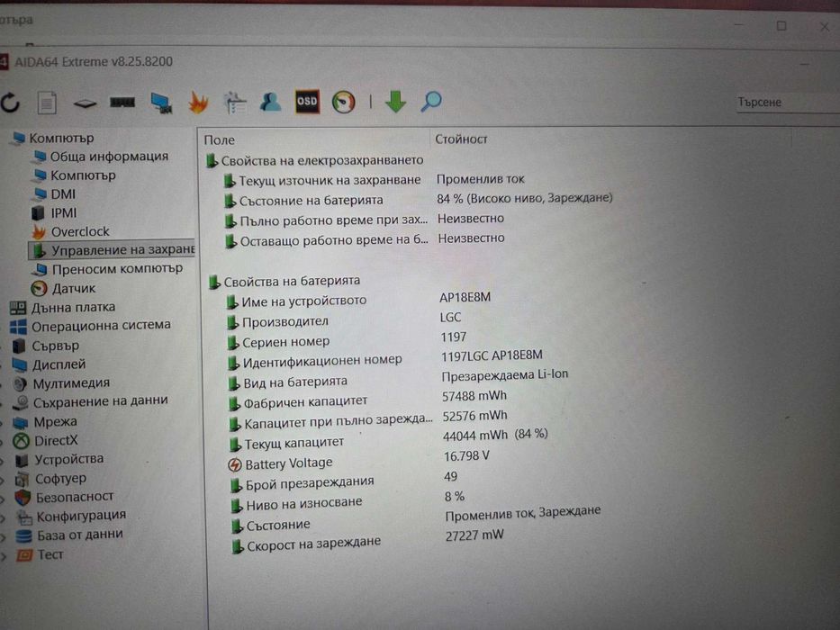Viewport: 840px width, 630px height.
Task: Open Преносим компютър tree item
Action: 108,268
